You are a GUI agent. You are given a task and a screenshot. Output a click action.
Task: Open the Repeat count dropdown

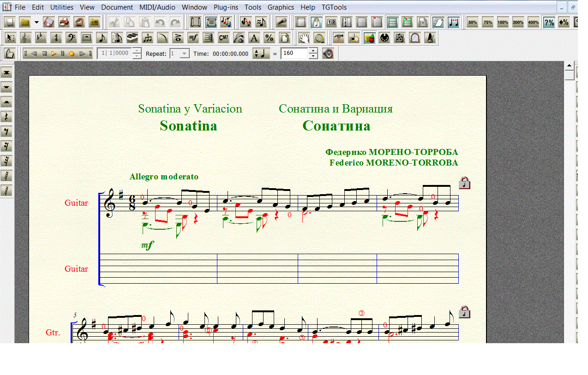185,54
